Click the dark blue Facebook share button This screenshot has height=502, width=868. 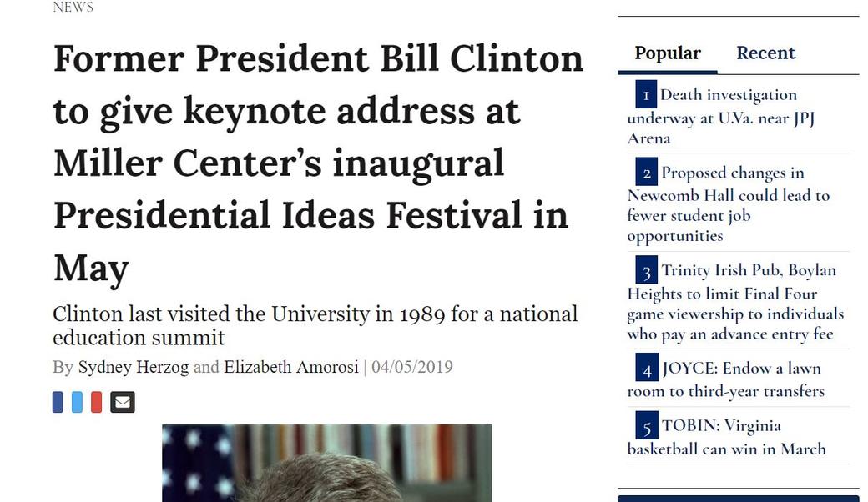pyautogui.click(x=58, y=402)
